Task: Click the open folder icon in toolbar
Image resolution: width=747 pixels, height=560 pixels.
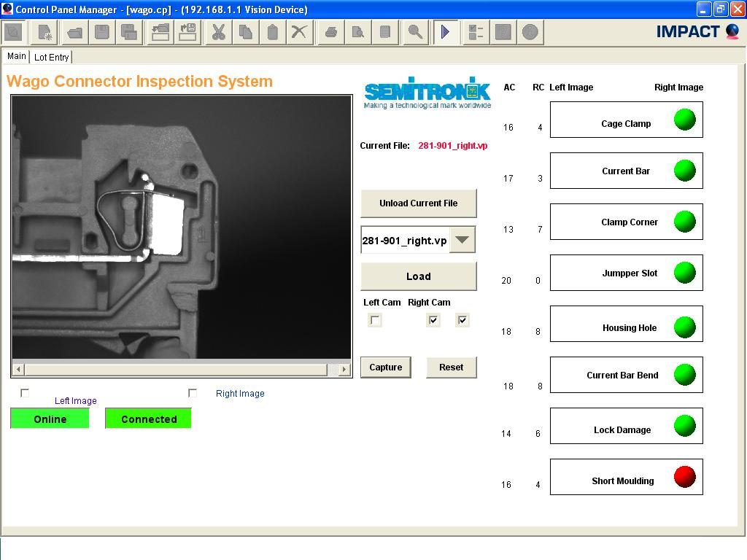Action: tap(74, 32)
